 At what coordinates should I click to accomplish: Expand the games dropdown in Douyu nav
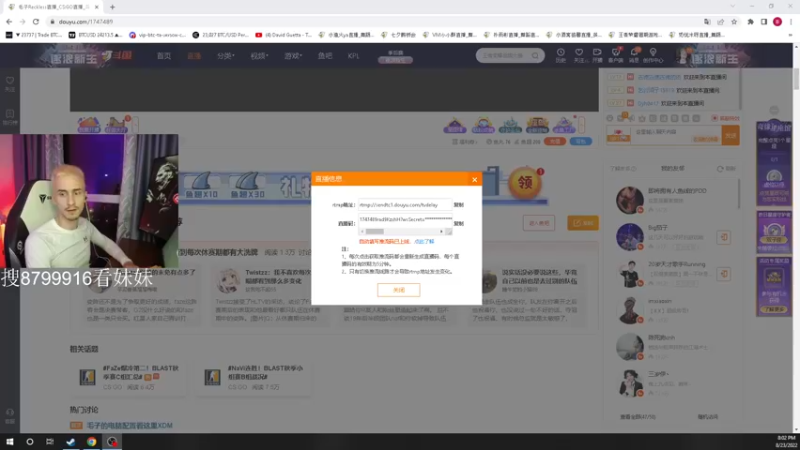[293, 56]
